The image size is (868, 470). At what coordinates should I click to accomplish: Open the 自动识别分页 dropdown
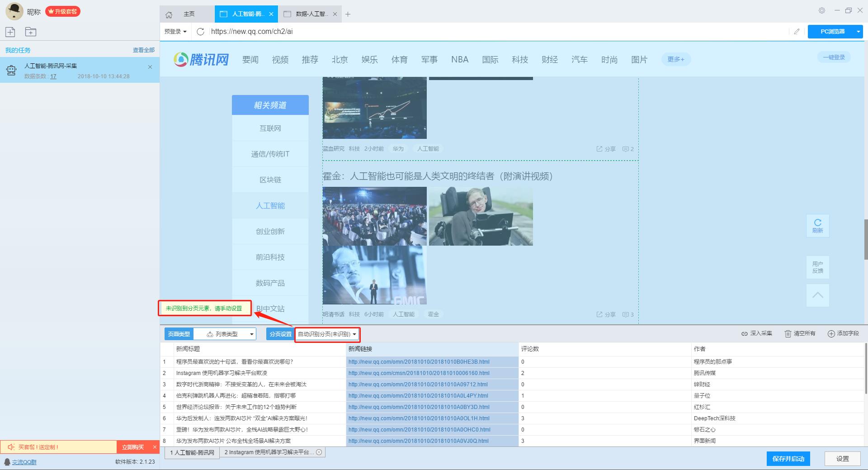[327, 334]
